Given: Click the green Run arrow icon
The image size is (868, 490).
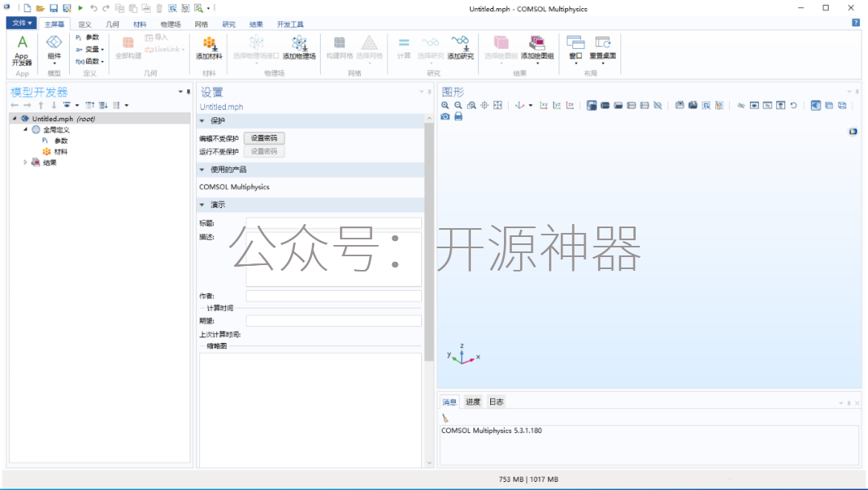Looking at the screenshot, I should click(80, 8).
